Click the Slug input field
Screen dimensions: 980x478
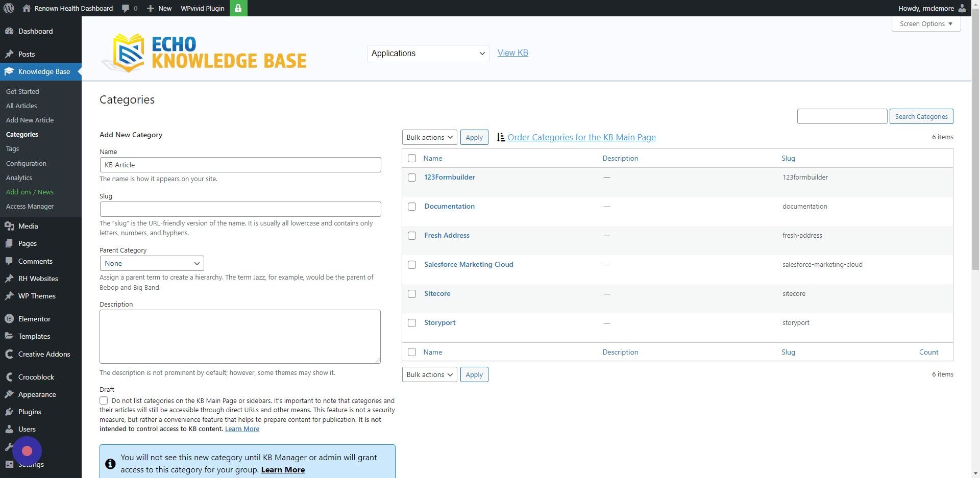(x=240, y=209)
